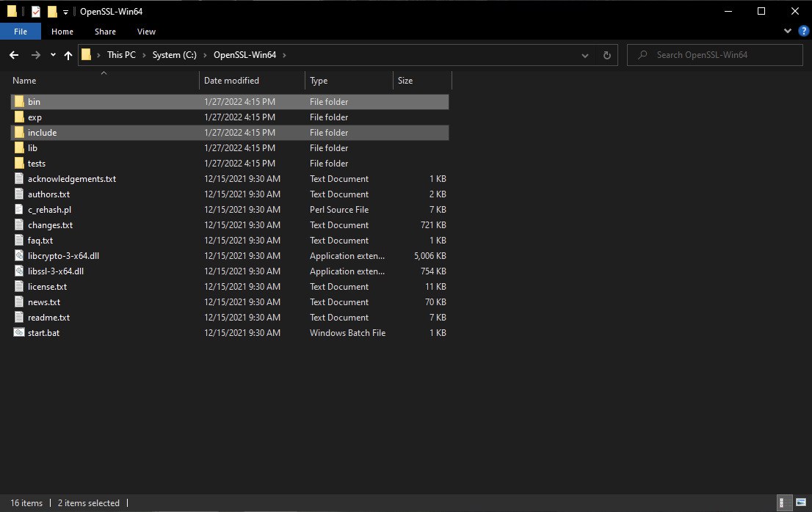The height and width of the screenshot is (512, 812).
Task: Select the c_rehash.pl file name
Action: pyautogui.click(x=50, y=210)
